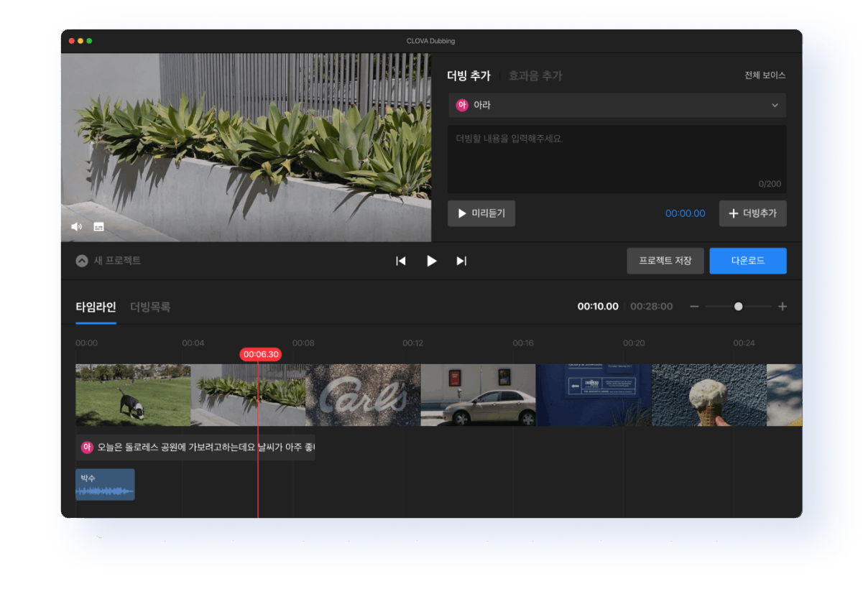Click the 더빙추가 button

coord(752,213)
